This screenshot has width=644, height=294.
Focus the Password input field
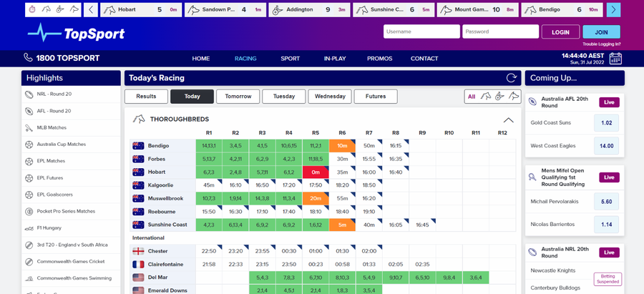501,31
